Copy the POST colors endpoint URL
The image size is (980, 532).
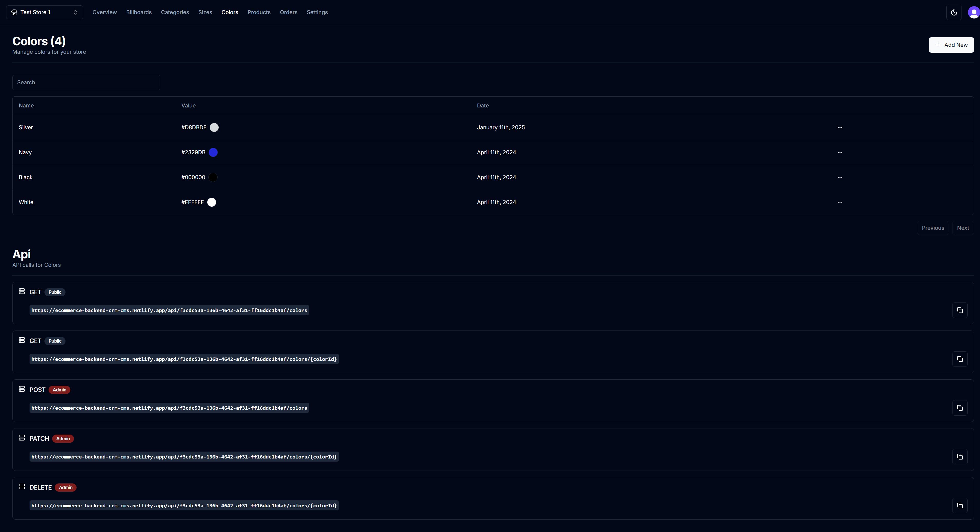tap(959, 408)
